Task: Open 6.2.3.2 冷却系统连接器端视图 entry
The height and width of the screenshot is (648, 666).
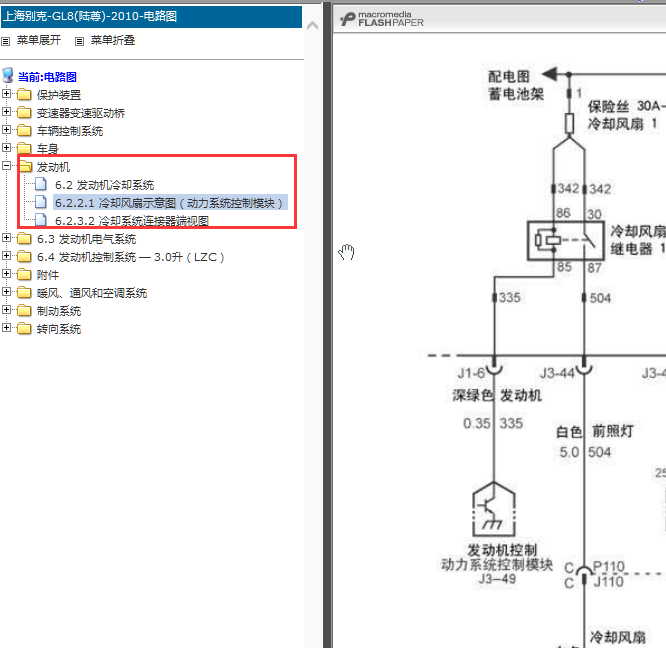Action: 132,221
